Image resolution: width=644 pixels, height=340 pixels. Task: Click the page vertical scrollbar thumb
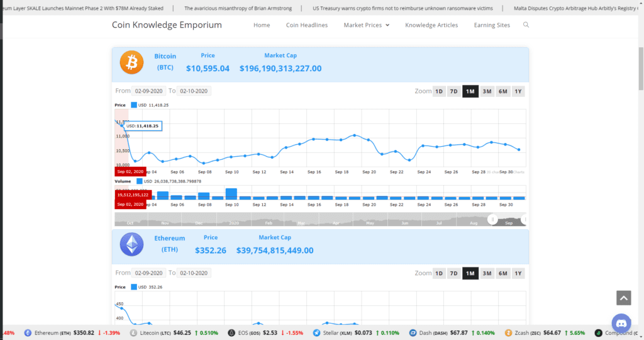641,69
